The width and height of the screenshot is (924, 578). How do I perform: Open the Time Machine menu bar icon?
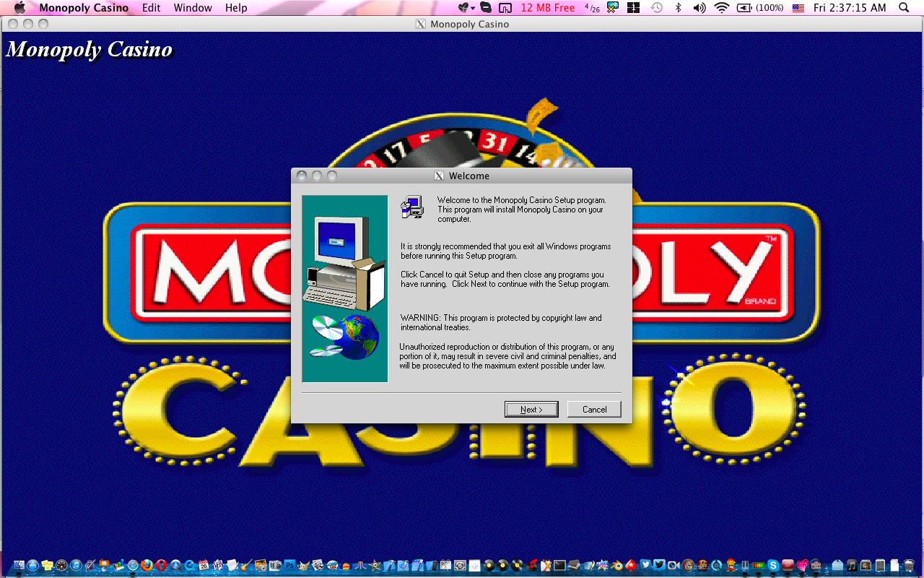656,8
